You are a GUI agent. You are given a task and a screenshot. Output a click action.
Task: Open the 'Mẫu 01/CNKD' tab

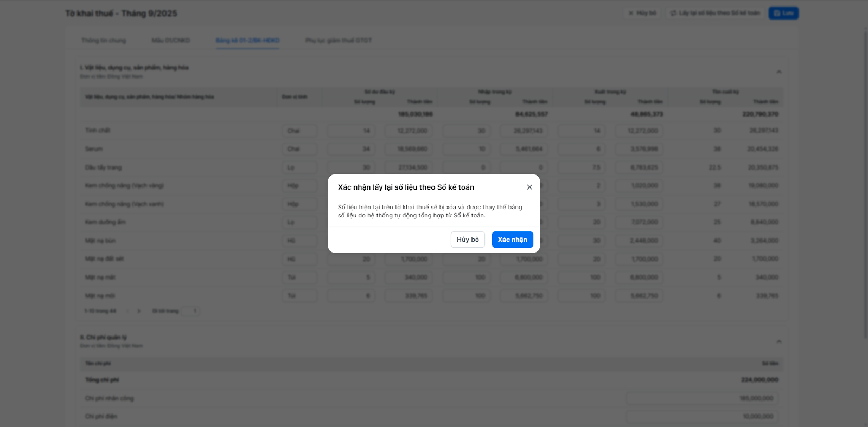[x=171, y=41]
